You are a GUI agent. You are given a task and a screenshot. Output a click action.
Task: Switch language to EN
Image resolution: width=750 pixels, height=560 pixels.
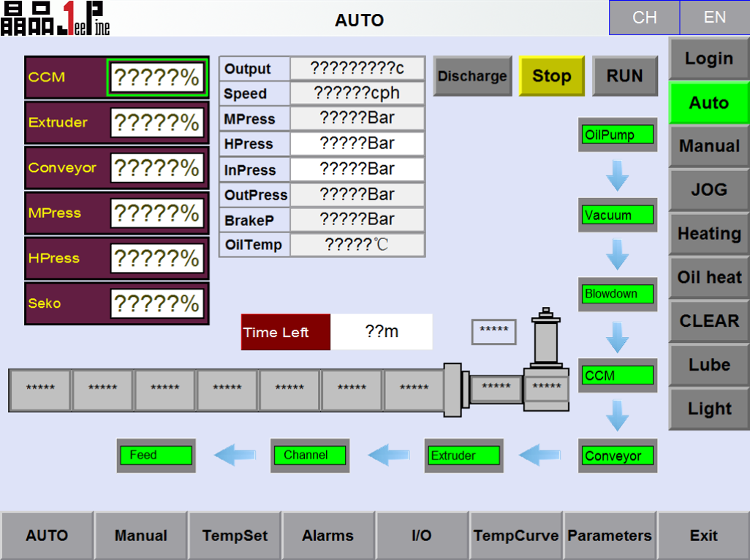[714, 18]
